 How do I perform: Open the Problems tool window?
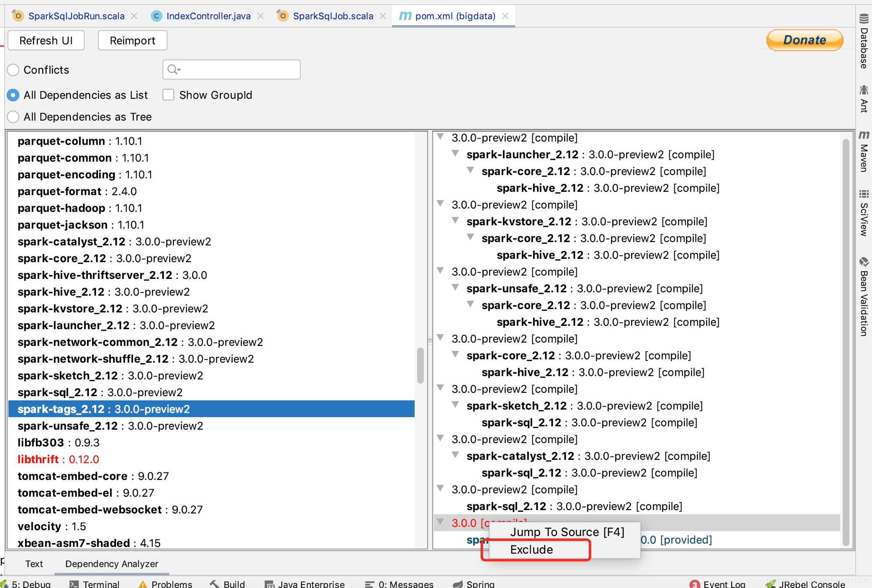pos(165,584)
